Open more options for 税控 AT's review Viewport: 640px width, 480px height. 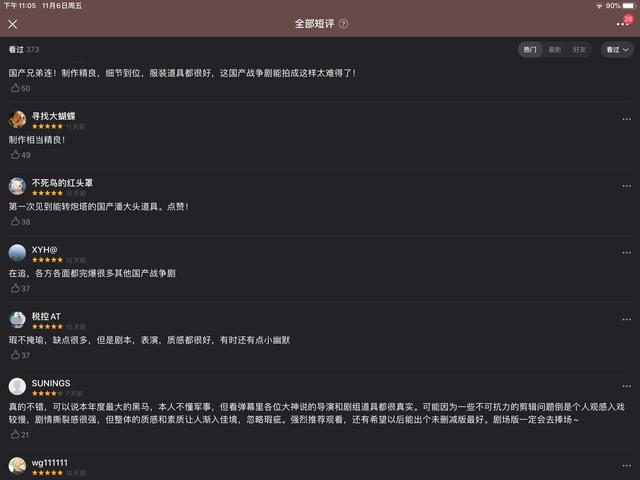coord(627,320)
